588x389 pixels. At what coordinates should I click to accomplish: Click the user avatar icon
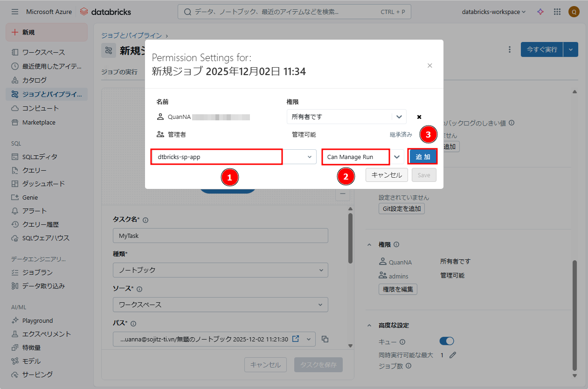(x=574, y=12)
